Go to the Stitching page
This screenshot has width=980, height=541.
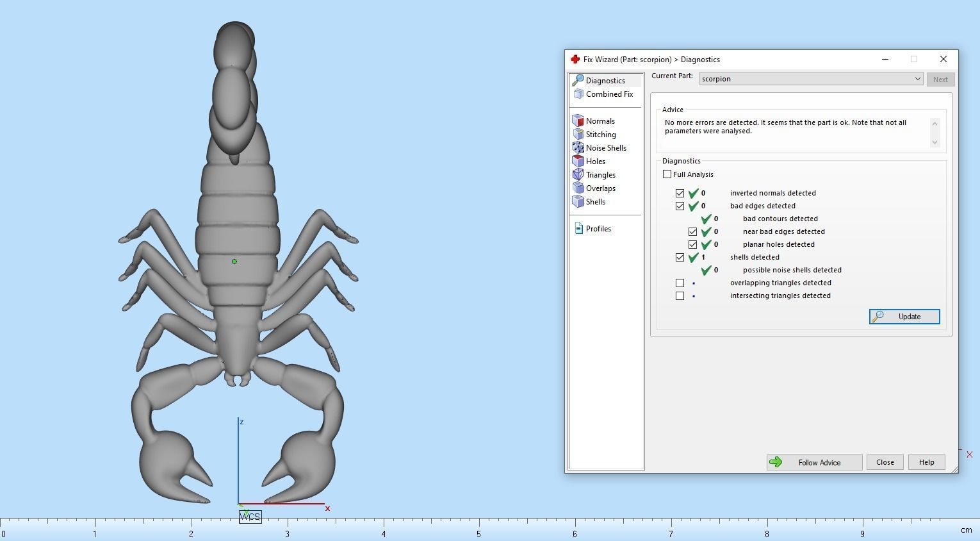coord(601,135)
